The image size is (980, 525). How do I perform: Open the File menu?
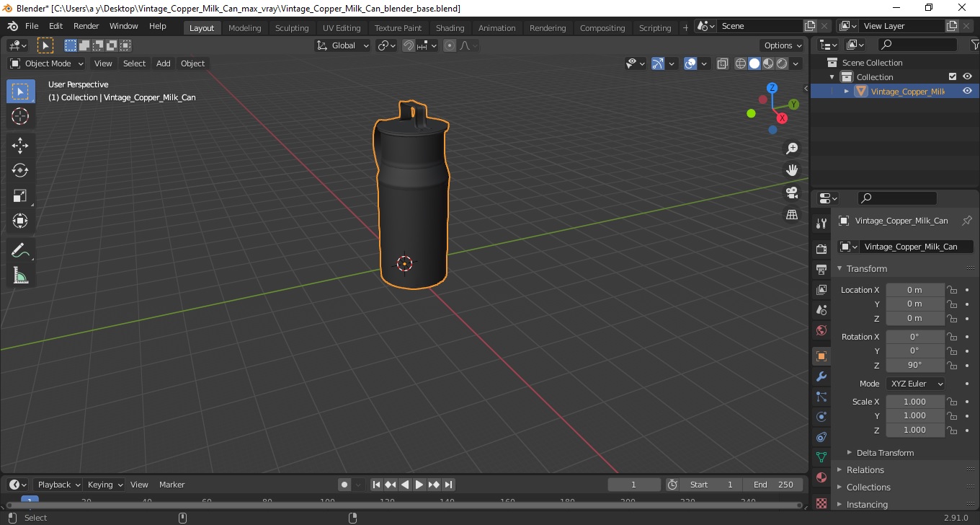32,26
